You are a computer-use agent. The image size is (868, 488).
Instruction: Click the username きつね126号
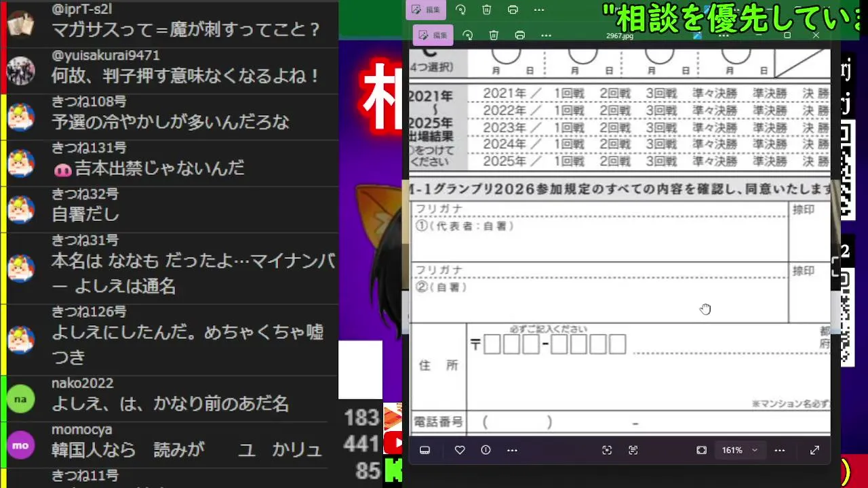(89, 312)
